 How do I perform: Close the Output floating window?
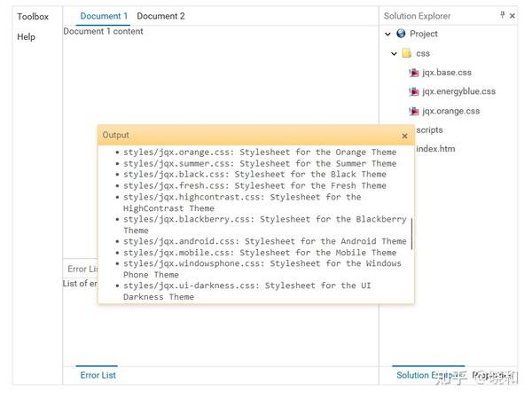pyautogui.click(x=405, y=136)
